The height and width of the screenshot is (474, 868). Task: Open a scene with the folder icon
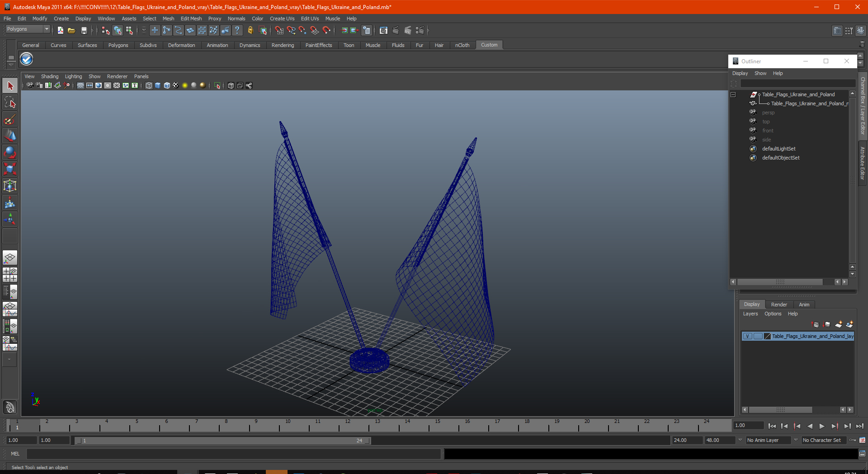71,30
